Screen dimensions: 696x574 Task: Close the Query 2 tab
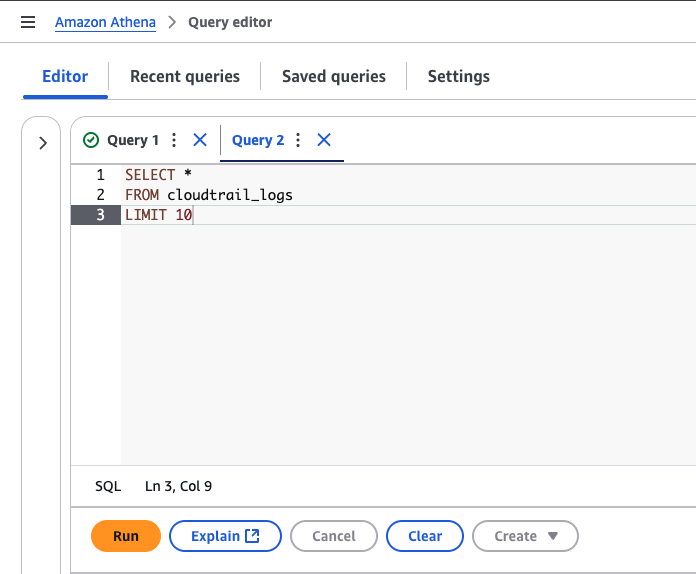tap(324, 140)
